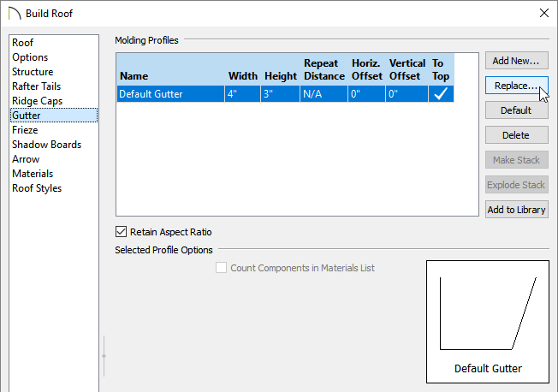Click the Default Gutter profile preview
The image size is (558, 392).
coord(488,322)
